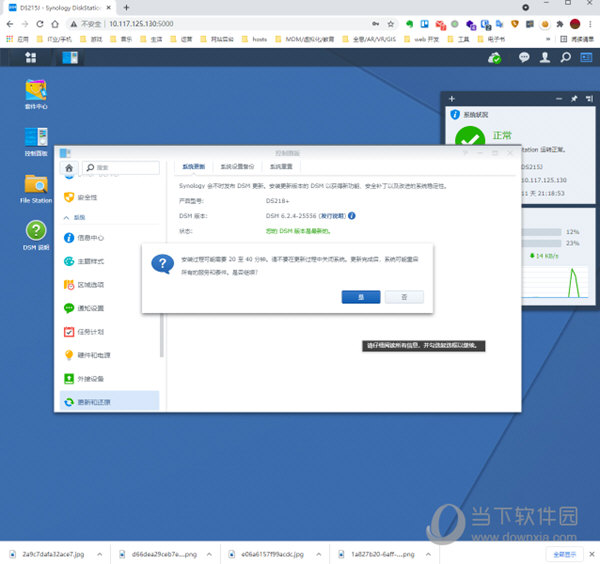Show hidden bookmarks with the chevron
Screen dimensions: 600x564
point(548,39)
